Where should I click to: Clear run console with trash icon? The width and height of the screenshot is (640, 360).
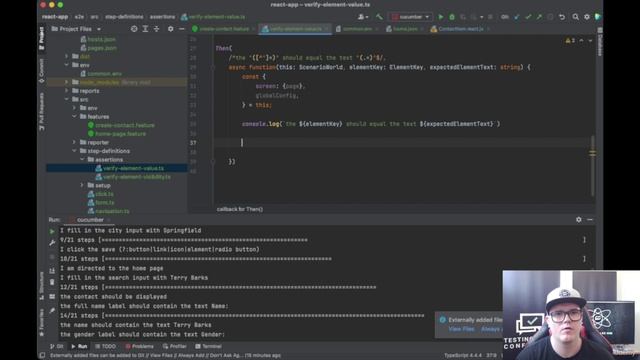[52, 282]
